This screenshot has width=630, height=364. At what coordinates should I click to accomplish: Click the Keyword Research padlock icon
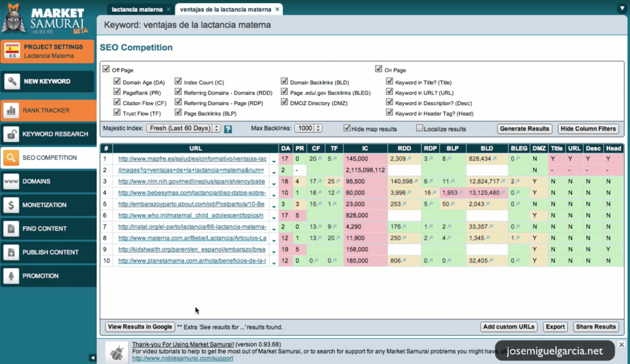click(11, 134)
